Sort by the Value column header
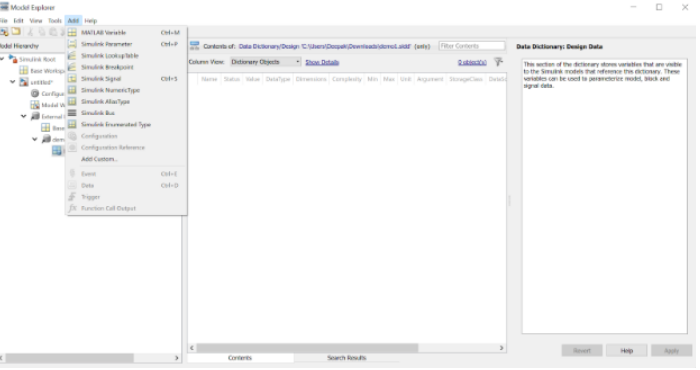The image size is (700, 370). (252, 79)
